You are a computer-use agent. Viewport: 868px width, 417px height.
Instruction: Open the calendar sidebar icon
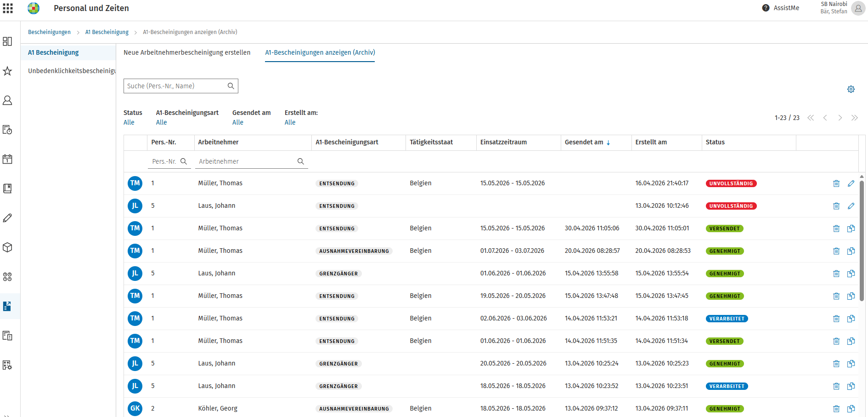coord(7,159)
